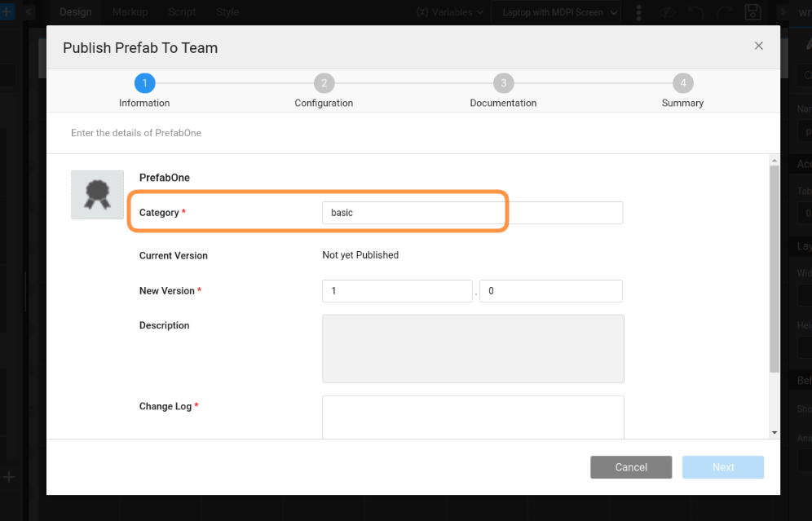The image size is (812, 521).
Task: Focus the Category input field
Action: coord(472,213)
